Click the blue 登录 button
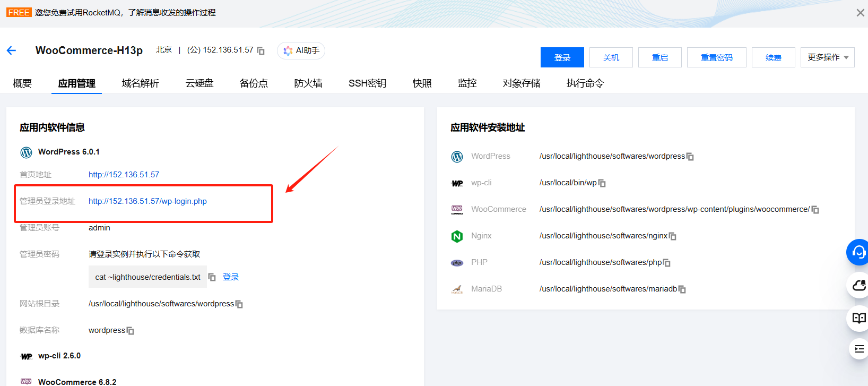 pos(562,57)
